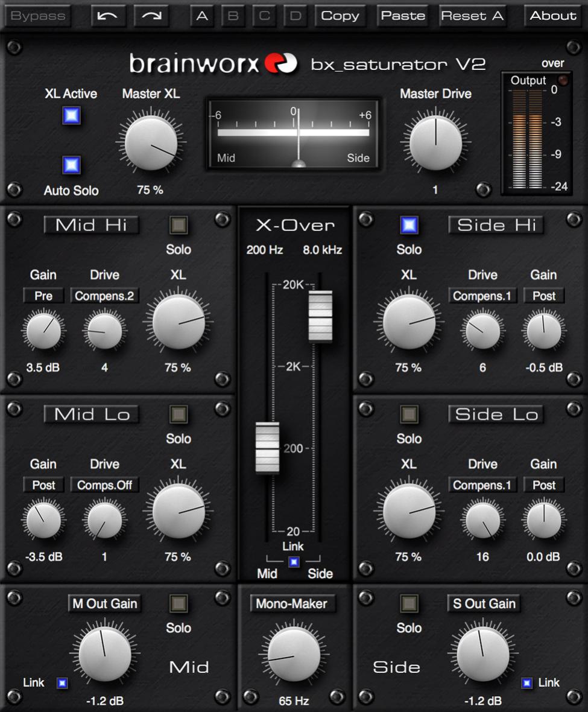Screen dimensions: 588x712
Task: Select preset slot C
Action: pyautogui.click(x=265, y=16)
